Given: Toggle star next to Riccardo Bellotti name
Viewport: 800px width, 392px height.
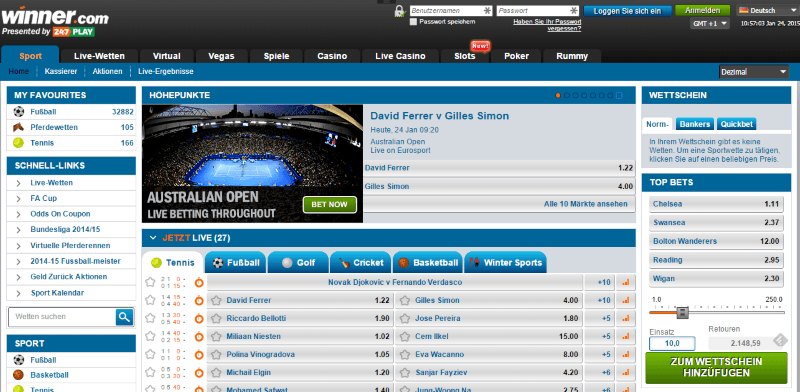Looking at the screenshot, I should point(216,318).
